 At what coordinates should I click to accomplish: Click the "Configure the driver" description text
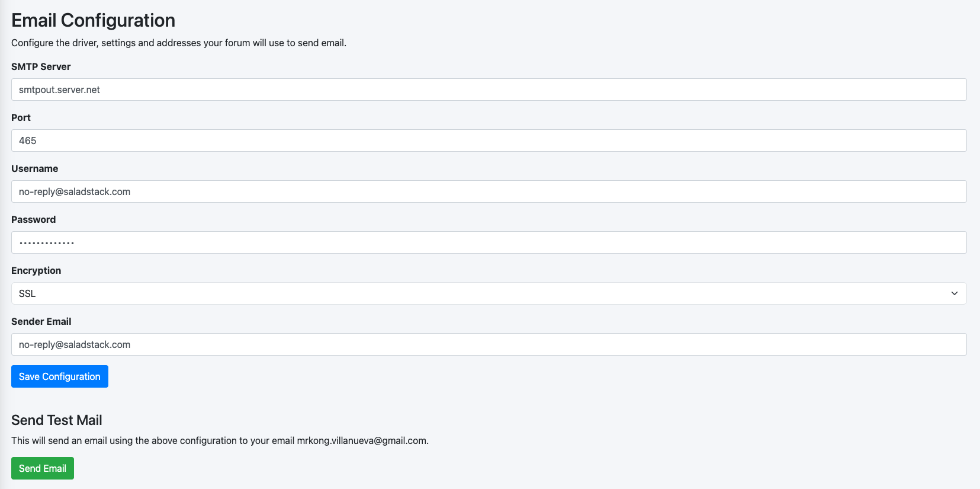pyautogui.click(x=179, y=43)
